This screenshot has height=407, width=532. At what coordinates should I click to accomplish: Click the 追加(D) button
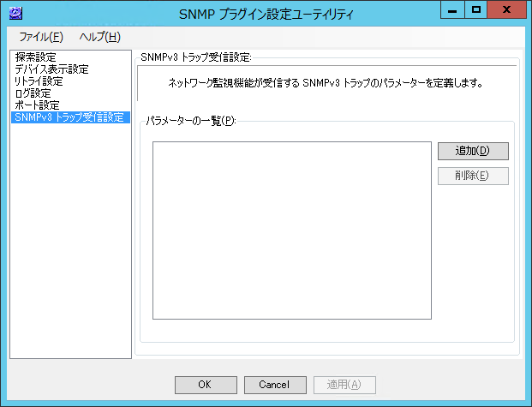[473, 151]
